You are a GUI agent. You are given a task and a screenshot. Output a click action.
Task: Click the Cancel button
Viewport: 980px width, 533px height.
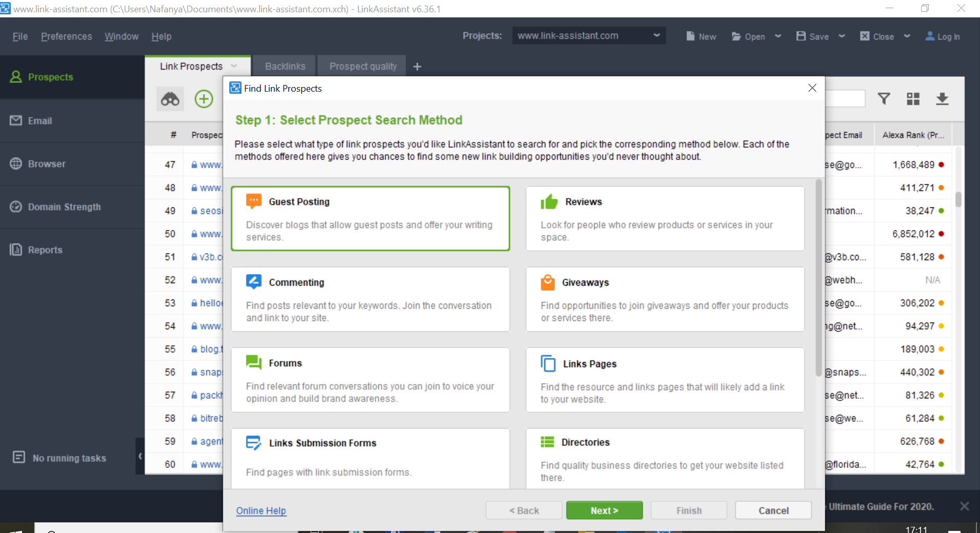coord(773,510)
